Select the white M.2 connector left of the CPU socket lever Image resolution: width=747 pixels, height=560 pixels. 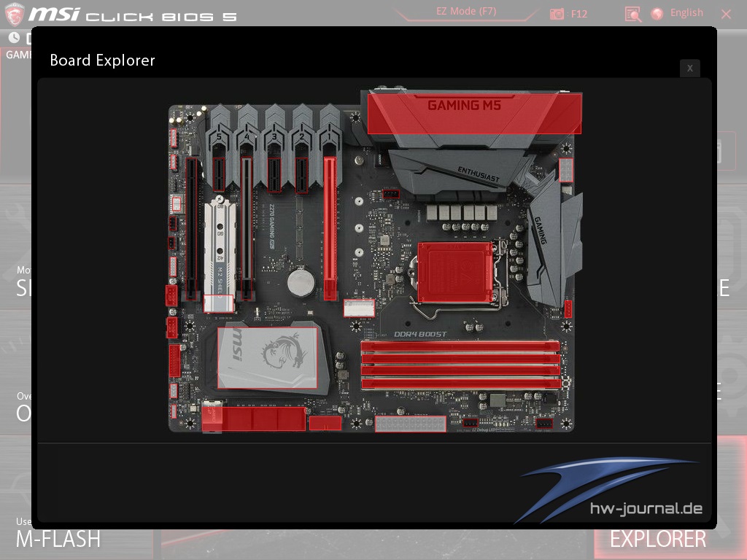[359, 308]
